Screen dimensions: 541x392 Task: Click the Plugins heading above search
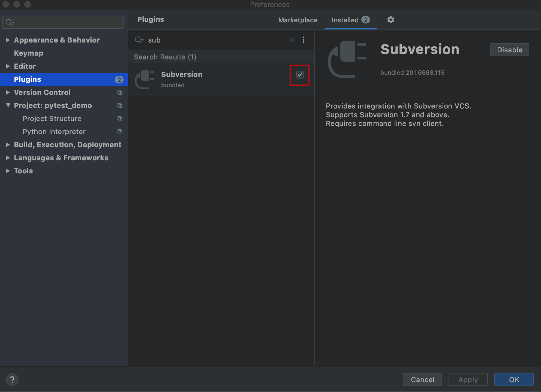click(x=151, y=19)
